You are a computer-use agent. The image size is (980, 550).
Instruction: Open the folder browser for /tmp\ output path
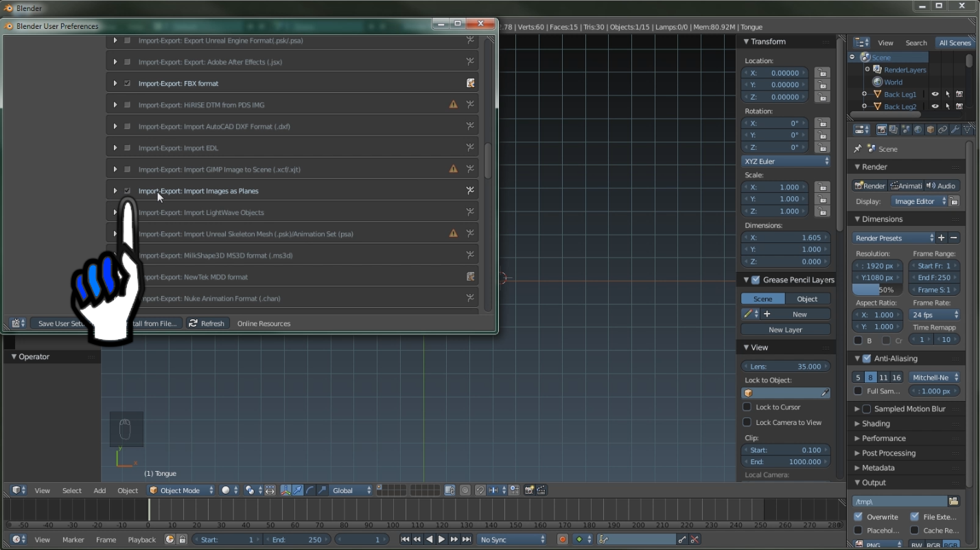point(953,501)
